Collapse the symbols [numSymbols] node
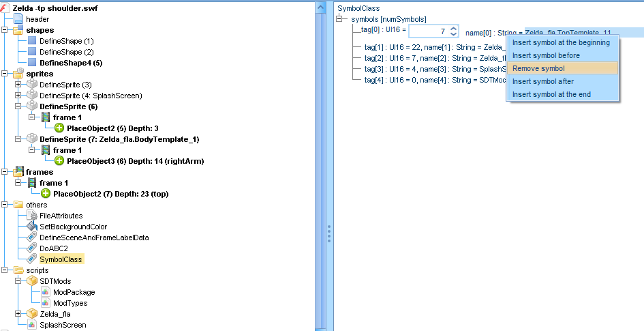The height and width of the screenshot is (331, 644). pos(339,19)
